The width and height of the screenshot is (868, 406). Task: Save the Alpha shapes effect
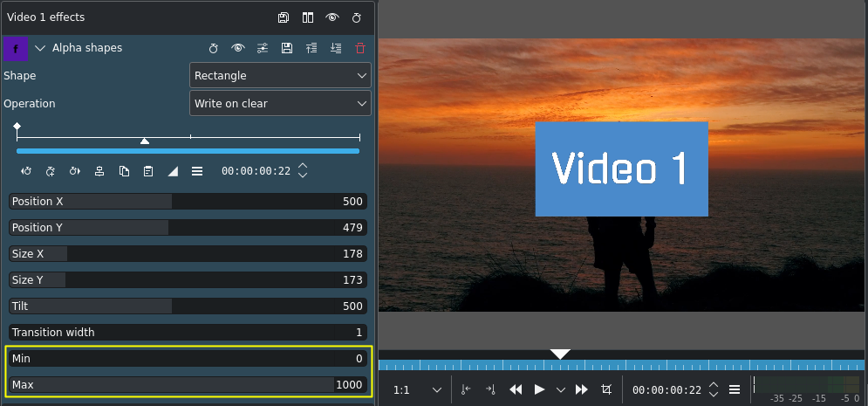287,48
